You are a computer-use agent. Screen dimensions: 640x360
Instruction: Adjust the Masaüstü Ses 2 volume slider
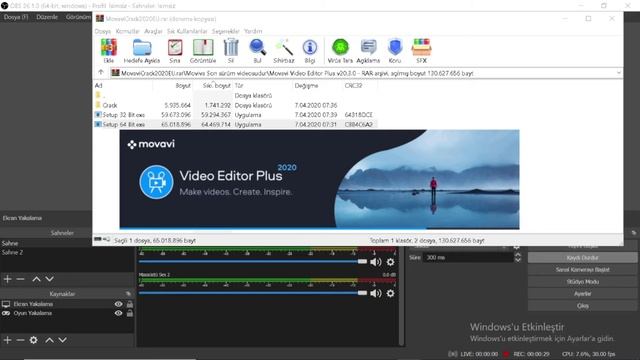(253, 293)
